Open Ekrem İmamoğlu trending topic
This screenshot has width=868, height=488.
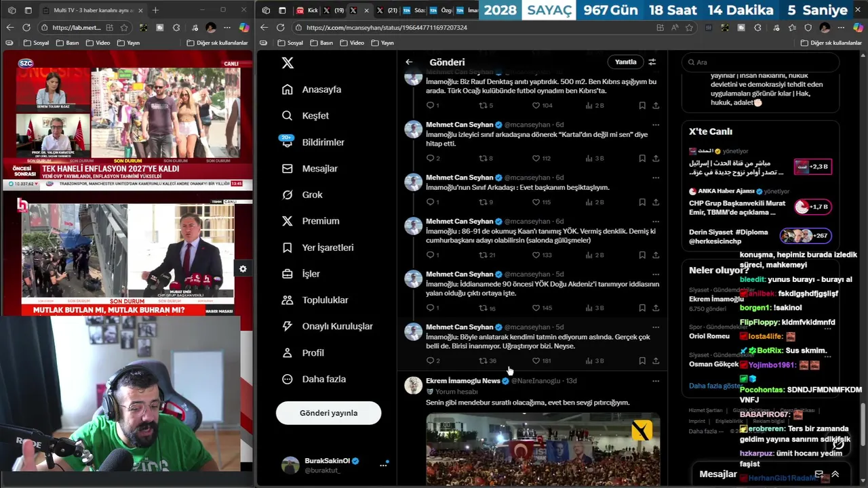pos(716,299)
